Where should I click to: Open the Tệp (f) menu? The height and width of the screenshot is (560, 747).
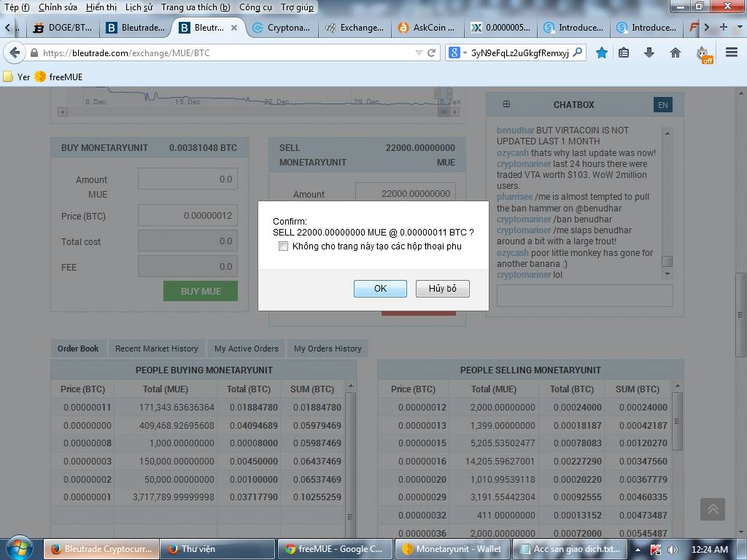tap(17, 7)
